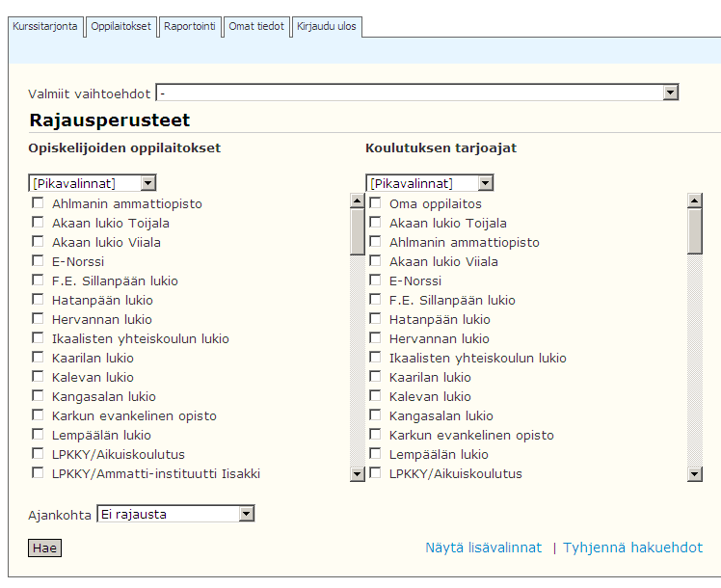Image resolution: width=721 pixels, height=588 pixels.
Task: Check F.E. Sillanpään lukio in providers list
Action: [x=375, y=300]
